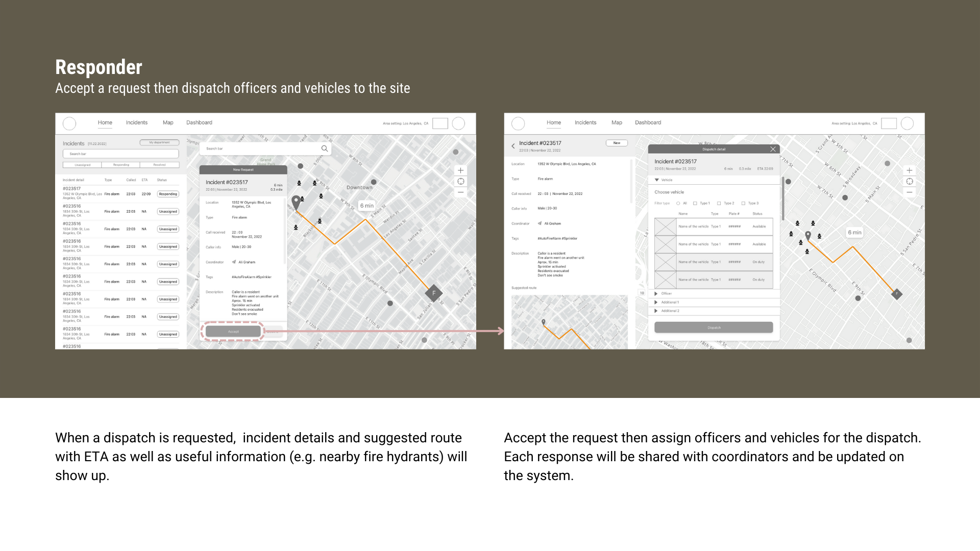The width and height of the screenshot is (980, 551).
Task: Filter incidents by the Resolved tab
Action: (x=160, y=165)
